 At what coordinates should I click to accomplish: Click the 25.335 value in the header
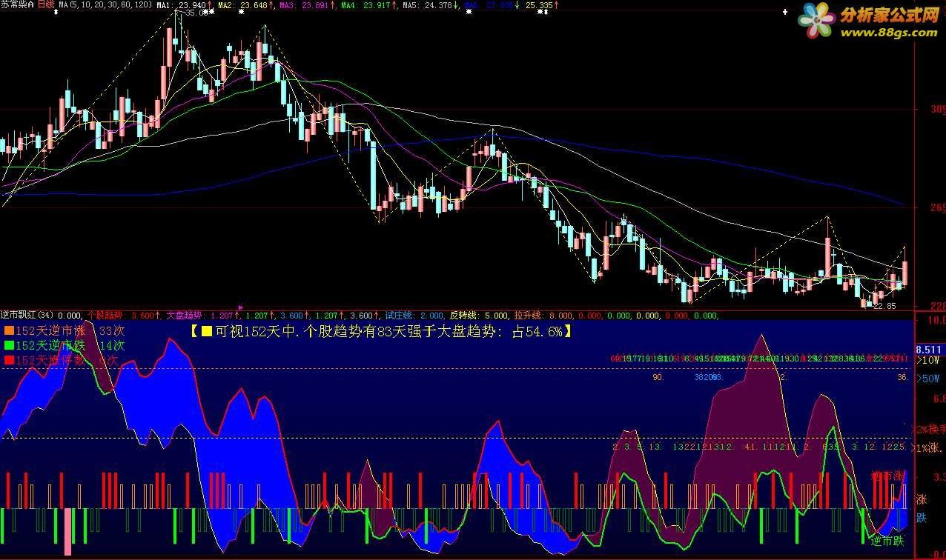[x=541, y=4]
